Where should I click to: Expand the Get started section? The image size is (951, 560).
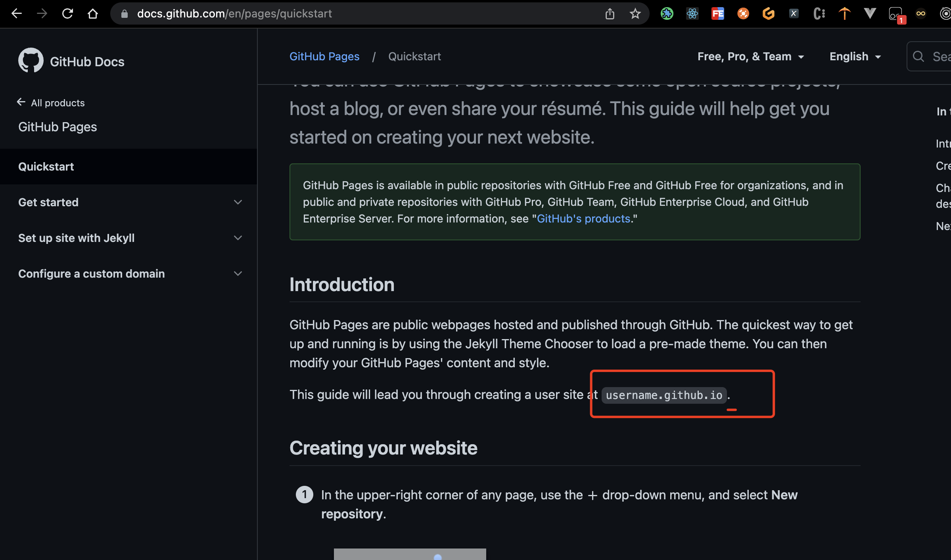tap(238, 202)
